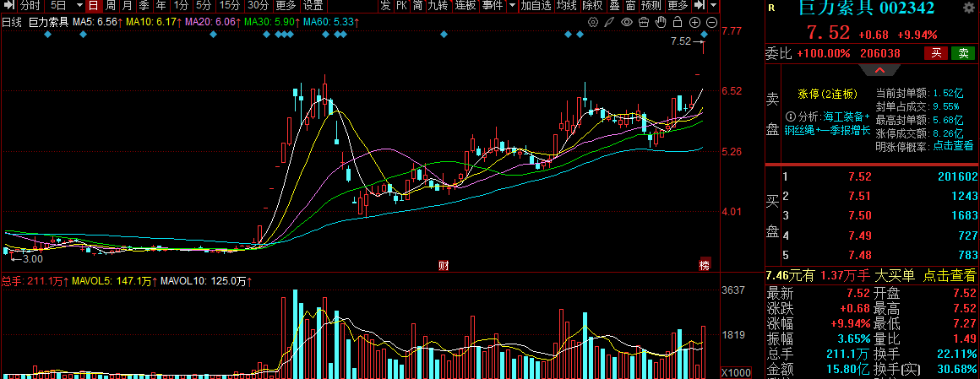
Task: Click the 涨停(2连板) label
Action: click(826, 94)
